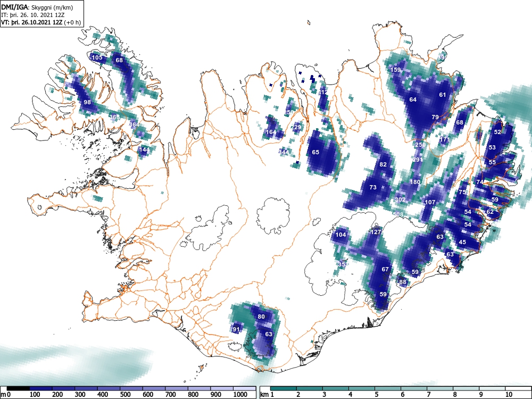Click the visibility value 88 on the map
Screen dimensions: 532x399
[403, 281]
